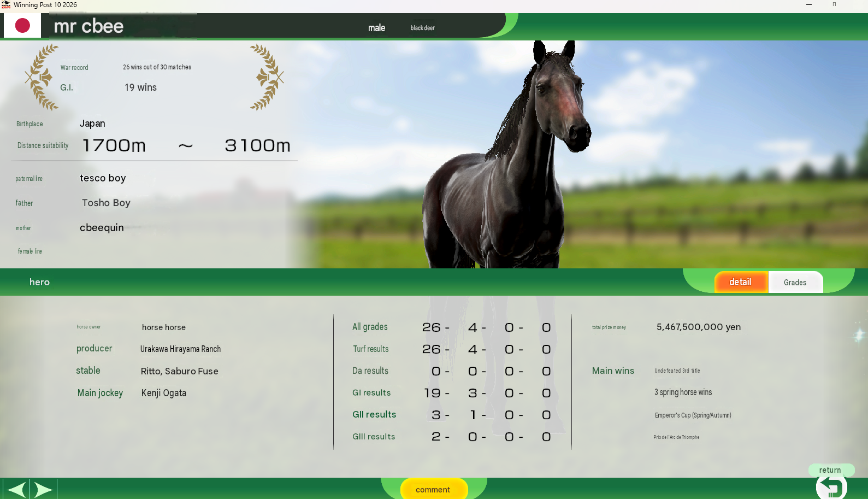Click the 'Turf results' row label
This screenshot has width=868, height=499.
pyautogui.click(x=371, y=349)
